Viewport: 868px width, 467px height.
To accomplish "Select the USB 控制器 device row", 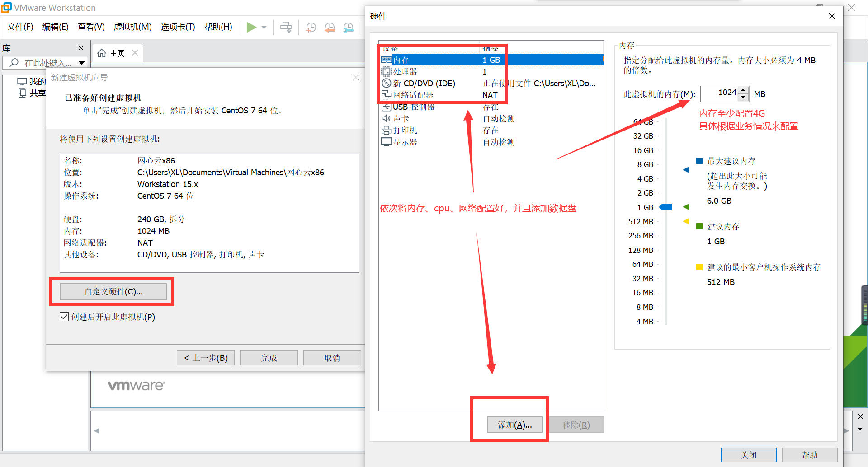I will pos(492,107).
